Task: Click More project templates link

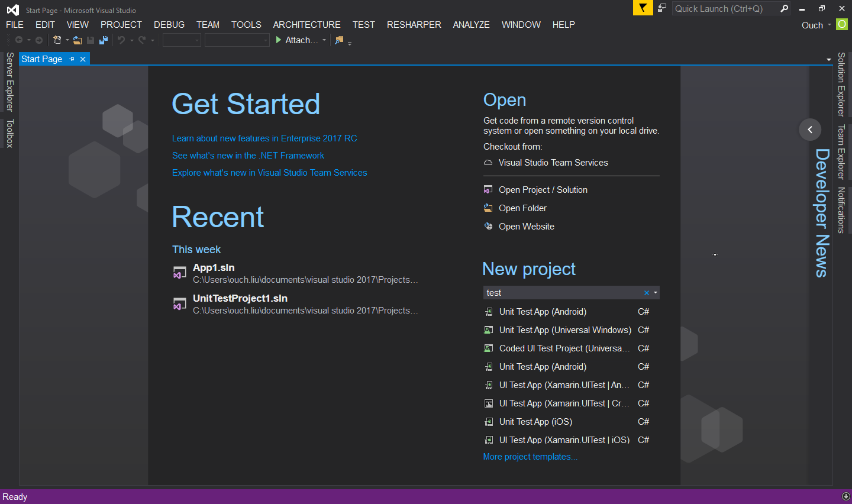Action: (x=530, y=457)
